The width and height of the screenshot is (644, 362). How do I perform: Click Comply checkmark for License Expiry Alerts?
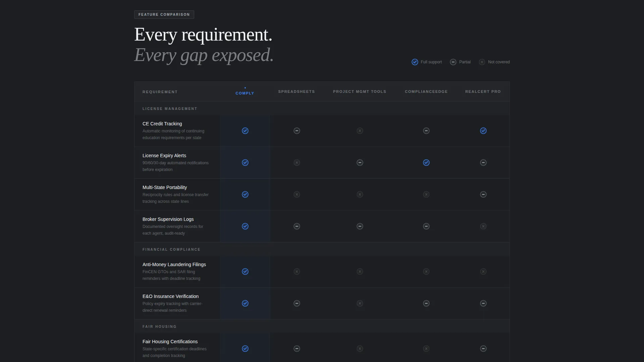245,163
